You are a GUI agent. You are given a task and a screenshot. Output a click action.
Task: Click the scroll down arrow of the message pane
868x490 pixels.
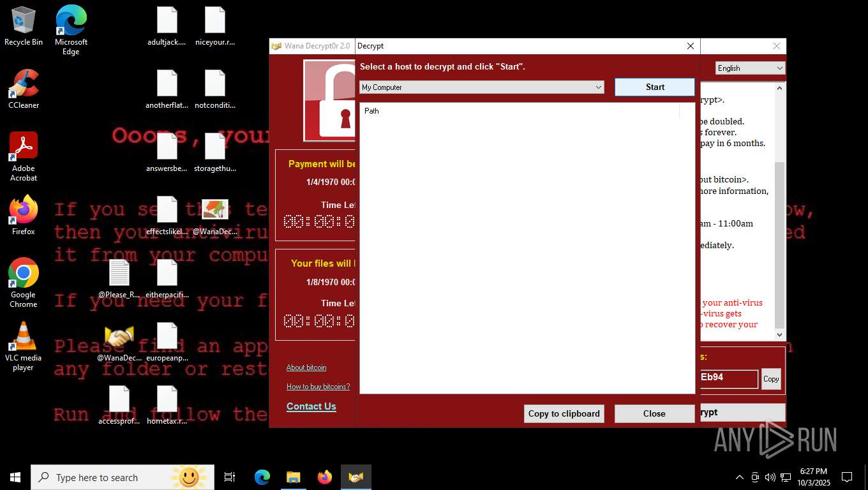[779, 335]
